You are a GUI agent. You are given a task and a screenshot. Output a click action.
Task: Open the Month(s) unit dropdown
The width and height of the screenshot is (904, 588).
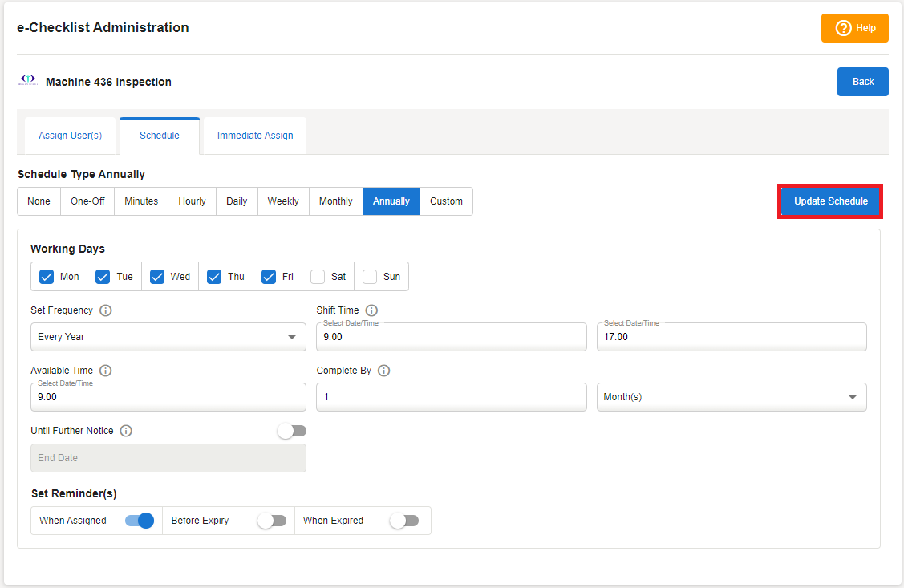(731, 397)
